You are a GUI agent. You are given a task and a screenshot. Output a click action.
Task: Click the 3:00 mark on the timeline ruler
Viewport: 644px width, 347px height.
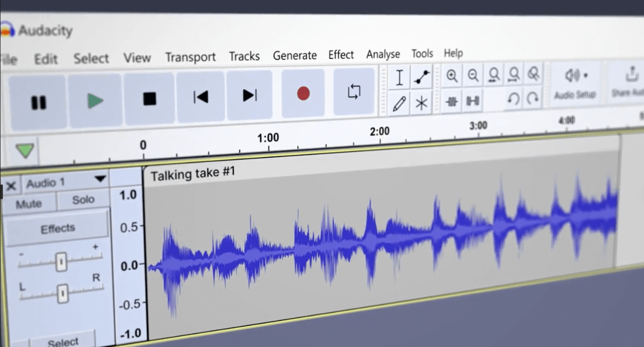[478, 125]
